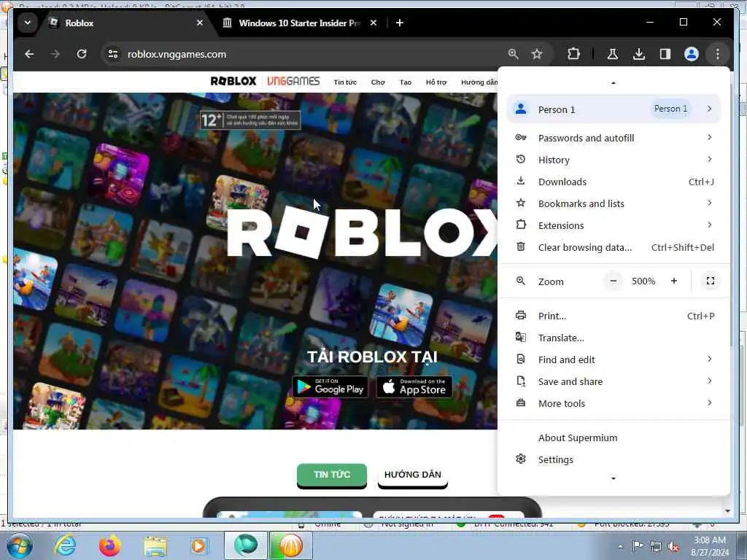Click the 500% zoom level value
Screen dimensions: 747x560
coord(643,281)
